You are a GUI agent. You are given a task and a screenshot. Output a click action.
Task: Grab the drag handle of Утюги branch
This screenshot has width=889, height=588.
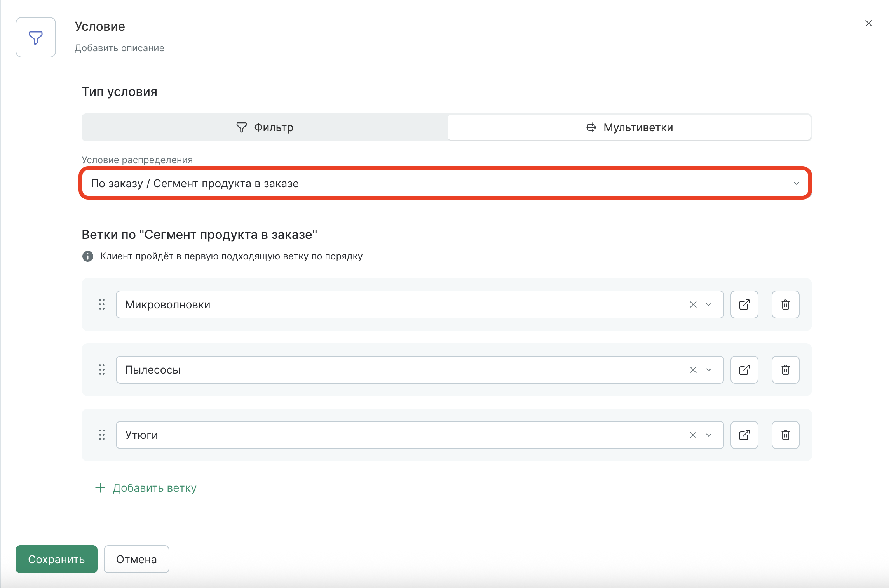[102, 435]
